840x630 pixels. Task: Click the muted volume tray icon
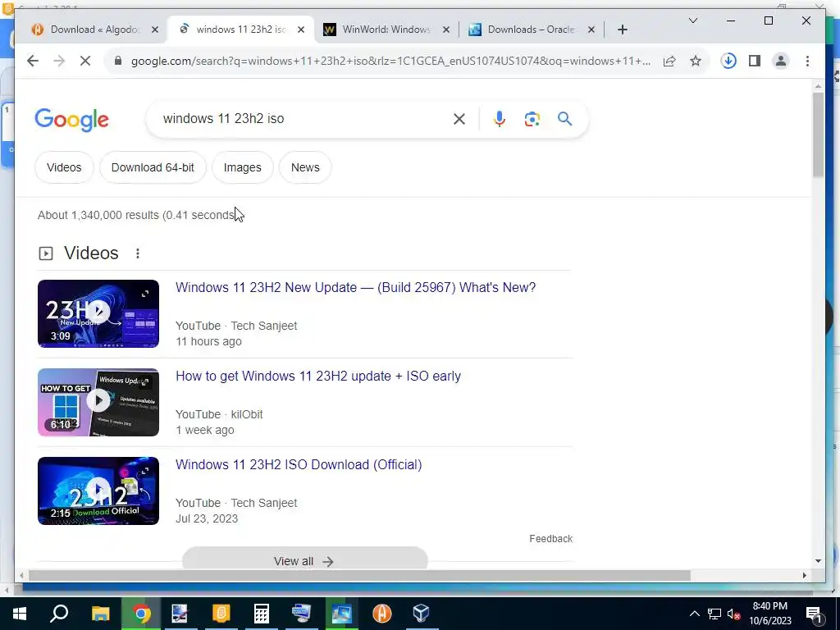point(734,614)
